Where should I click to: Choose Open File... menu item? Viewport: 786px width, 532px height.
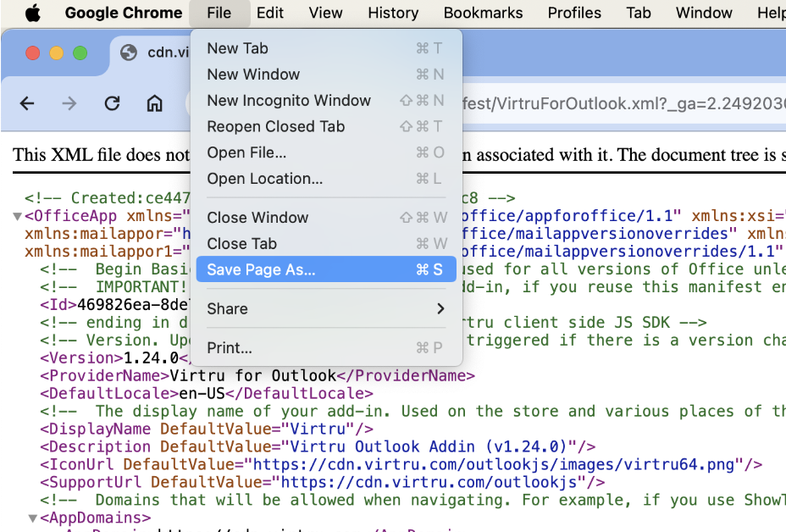326,153
